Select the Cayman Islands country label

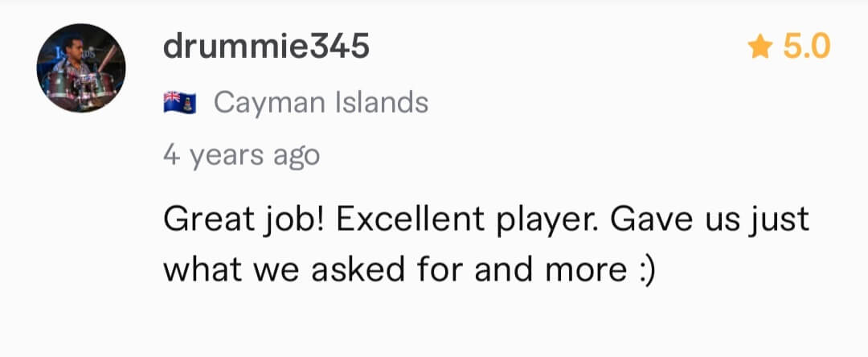pos(321,103)
